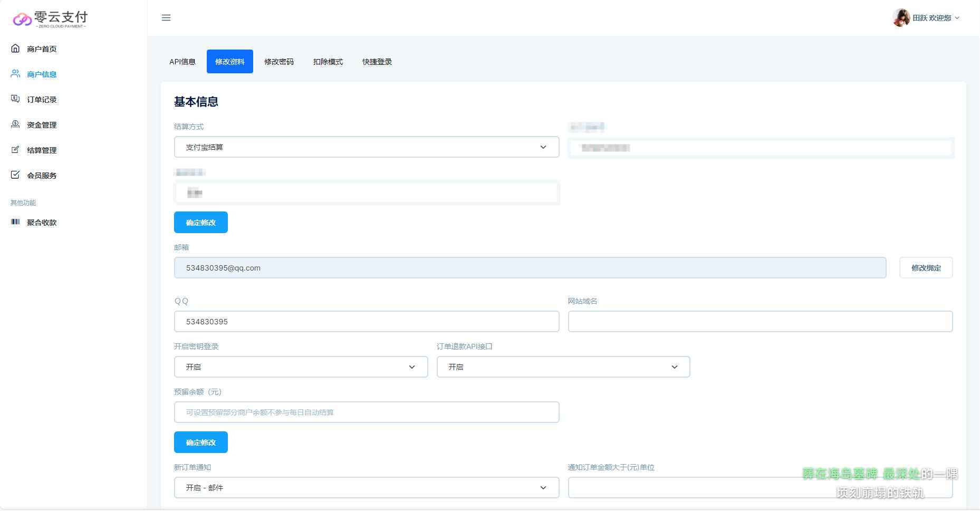This screenshot has height=511, width=980.
Task: Click the 聚合收款 barcode icon
Action: click(15, 222)
